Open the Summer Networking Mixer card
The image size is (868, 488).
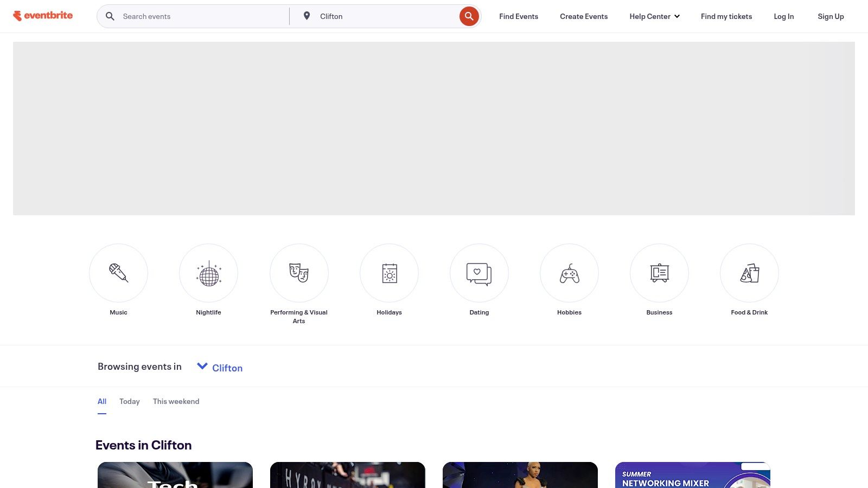coord(693,475)
